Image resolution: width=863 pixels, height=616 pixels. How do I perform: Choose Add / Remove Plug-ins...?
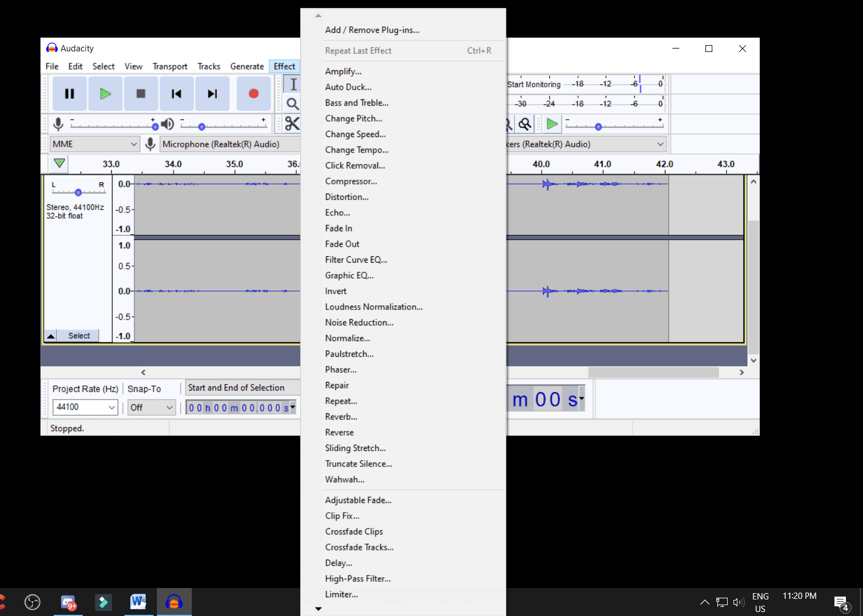[403, 30]
